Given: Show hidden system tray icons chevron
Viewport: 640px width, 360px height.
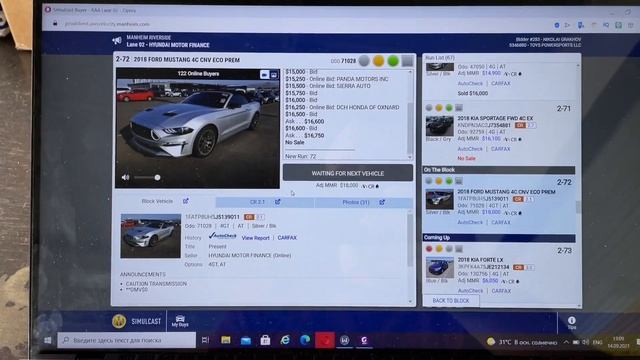Looking at the screenshot, I should click(566, 342).
